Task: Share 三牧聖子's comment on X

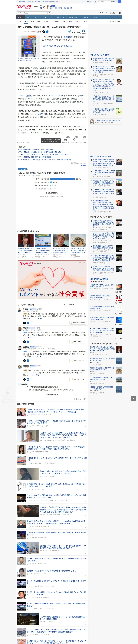Action: coord(25,361)
